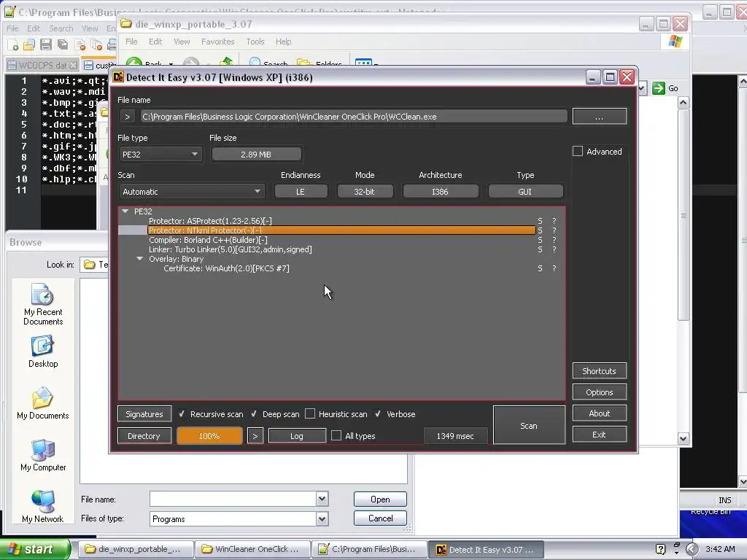Open the File menu in Notepad++
This screenshot has width=747, height=560.
point(12,28)
